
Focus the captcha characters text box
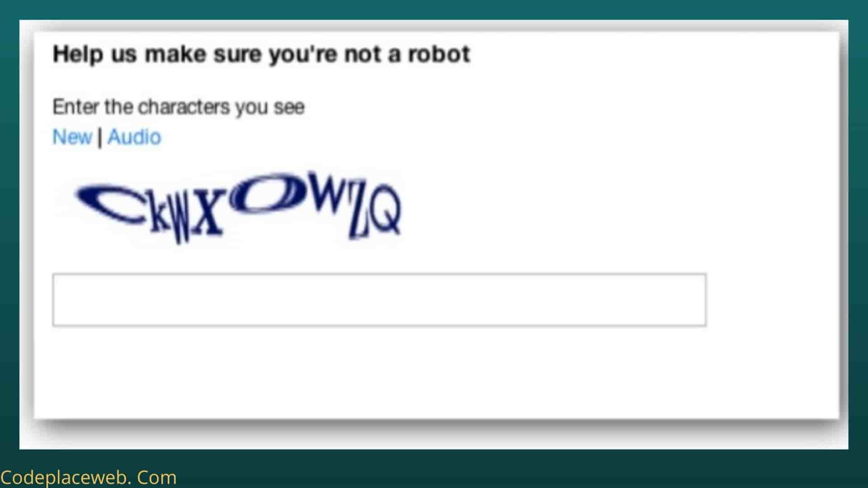(379, 300)
